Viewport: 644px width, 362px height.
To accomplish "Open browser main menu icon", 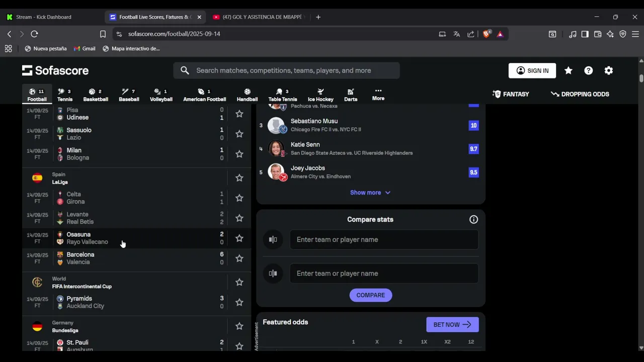I will [x=635, y=34].
